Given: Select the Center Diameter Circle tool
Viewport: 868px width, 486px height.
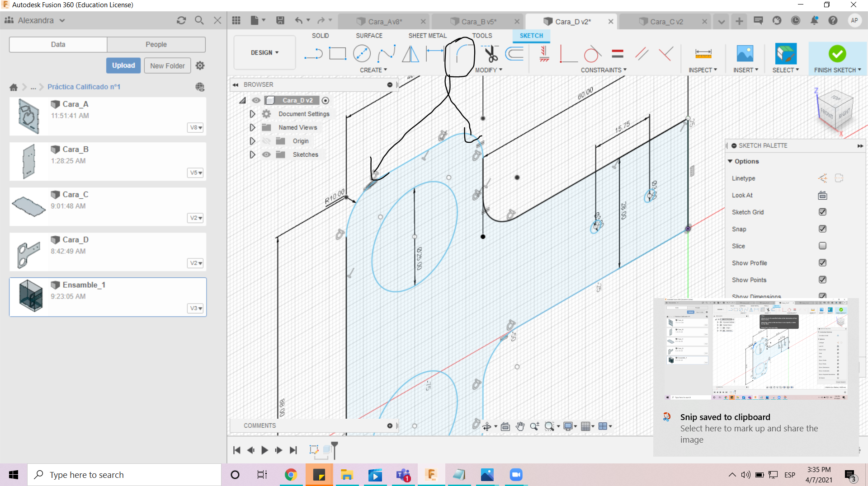Looking at the screenshot, I should pyautogui.click(x=362, y=54).
